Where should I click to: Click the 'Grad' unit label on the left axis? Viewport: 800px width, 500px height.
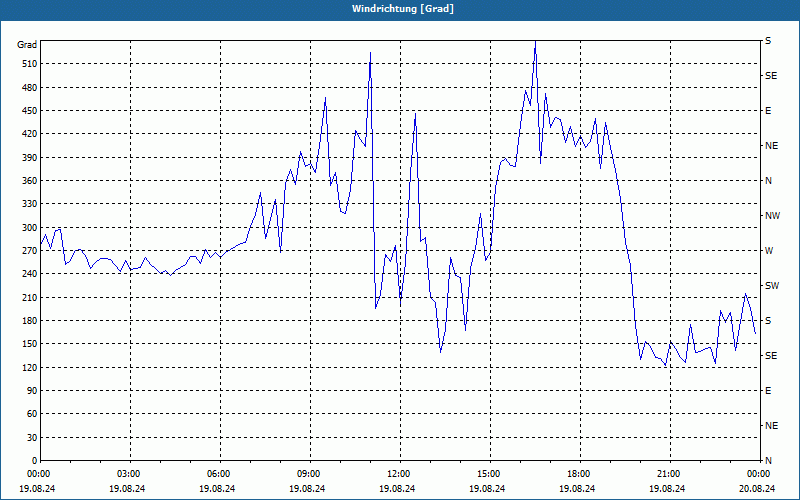pos(27,45)
